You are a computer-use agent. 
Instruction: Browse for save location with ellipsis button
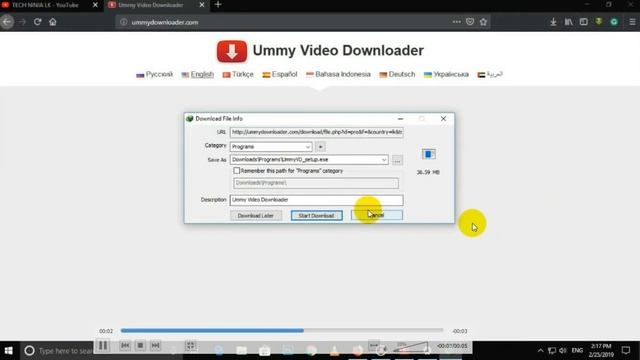[397, 160]
